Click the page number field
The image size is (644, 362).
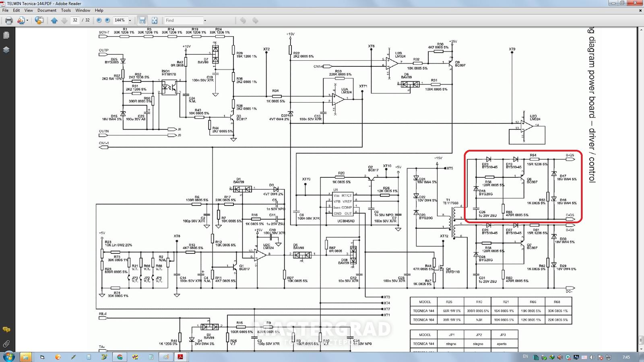75,20
